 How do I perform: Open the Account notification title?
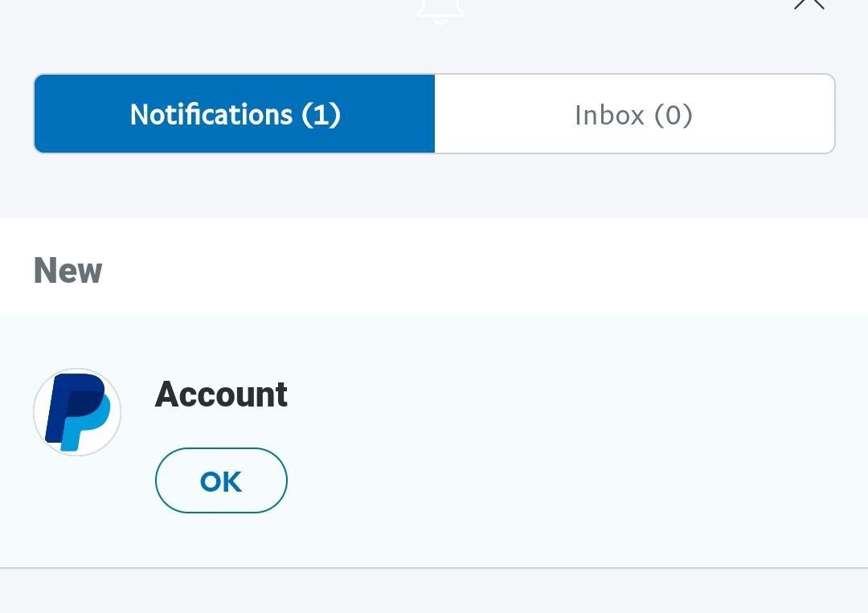(x=221, y=394)
